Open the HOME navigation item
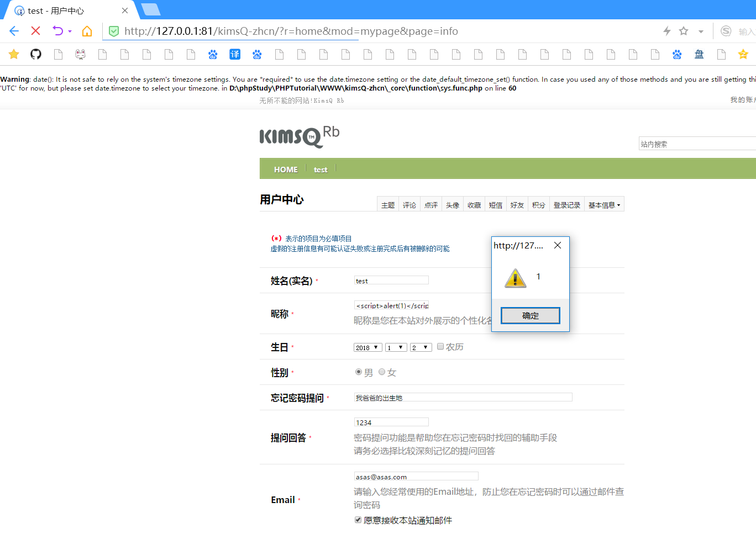This screenshot has width=756, height=534. pos(286,170)
